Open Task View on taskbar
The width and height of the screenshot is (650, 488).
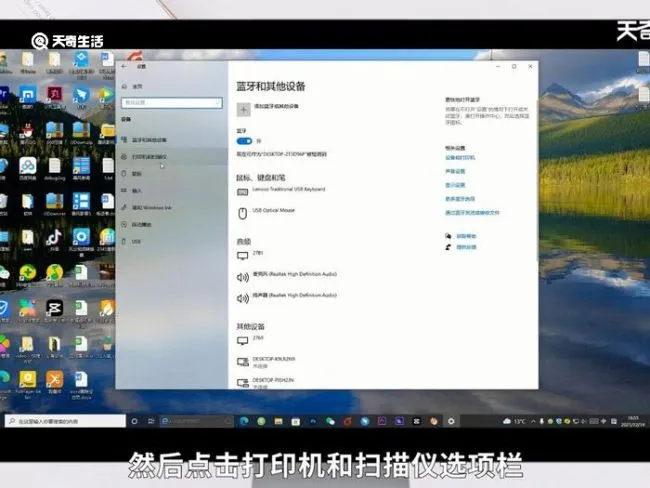point(151,421)
